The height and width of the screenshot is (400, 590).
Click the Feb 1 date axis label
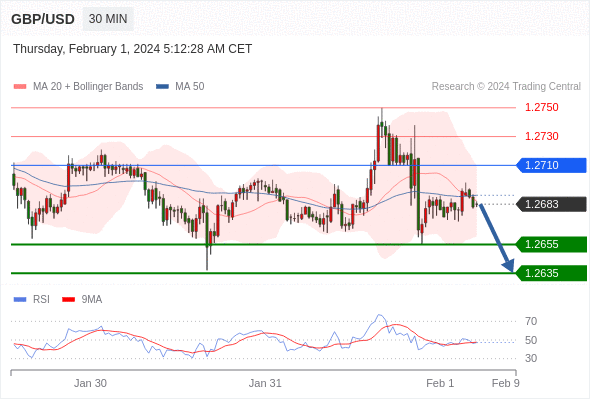point(440,383)
